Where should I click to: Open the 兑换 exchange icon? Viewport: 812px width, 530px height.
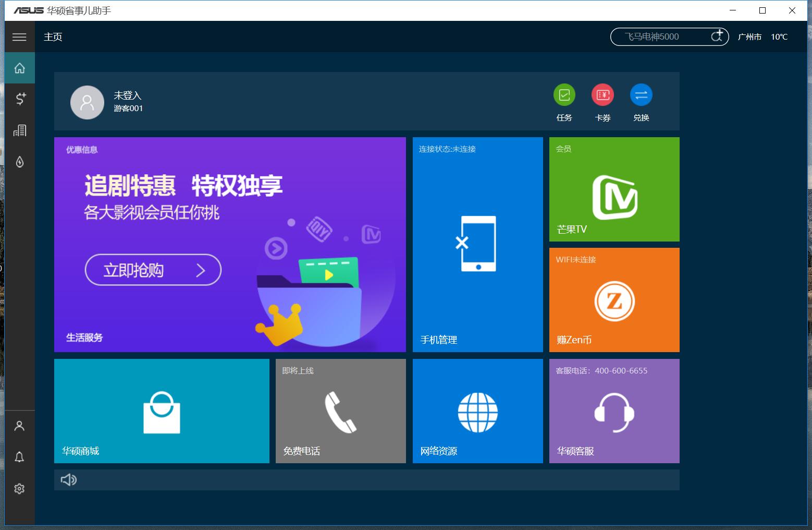coord(641,95)
